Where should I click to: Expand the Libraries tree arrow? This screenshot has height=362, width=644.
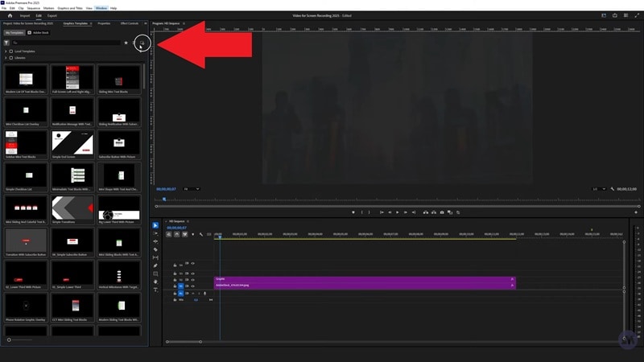pos(6,58)
